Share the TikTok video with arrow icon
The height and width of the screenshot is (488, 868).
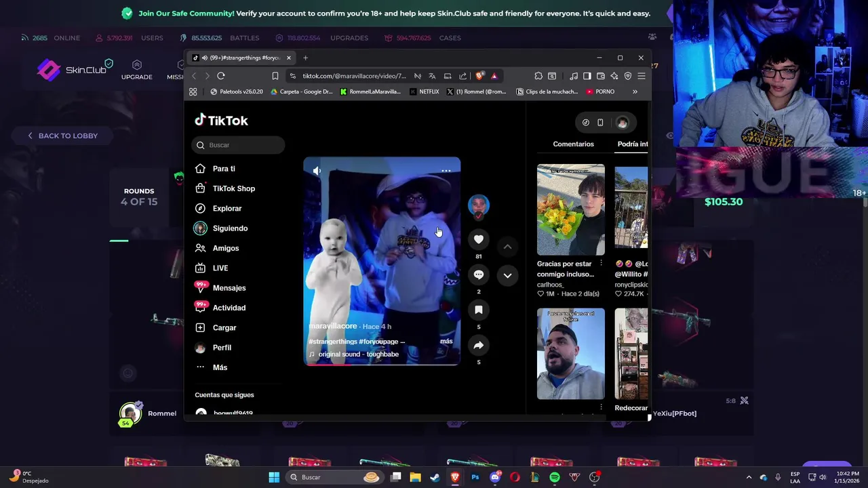479,346
